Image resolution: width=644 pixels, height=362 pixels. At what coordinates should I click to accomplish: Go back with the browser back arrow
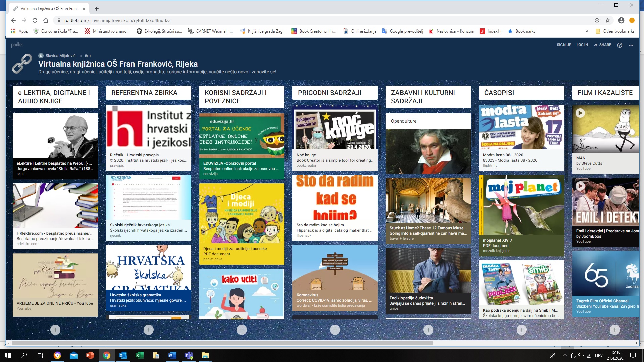[x=13, y=20]
